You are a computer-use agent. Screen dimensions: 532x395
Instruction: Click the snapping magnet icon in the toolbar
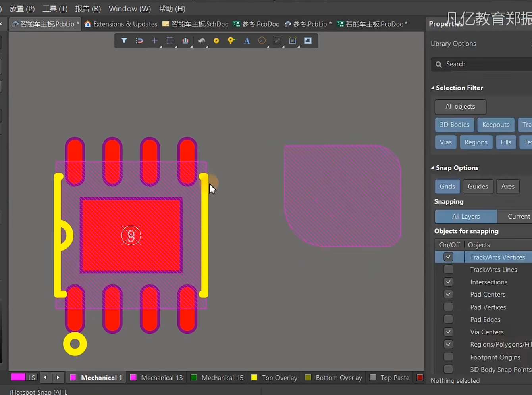coord(139,40)
